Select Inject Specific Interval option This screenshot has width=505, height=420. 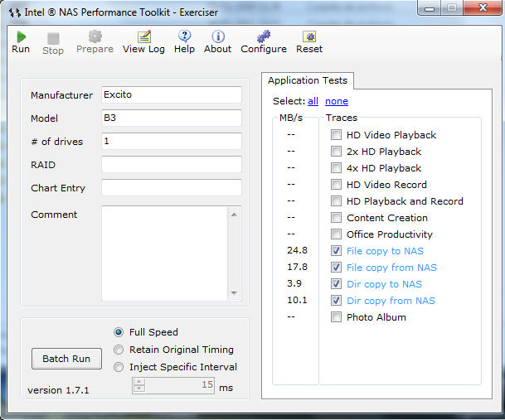119,367
